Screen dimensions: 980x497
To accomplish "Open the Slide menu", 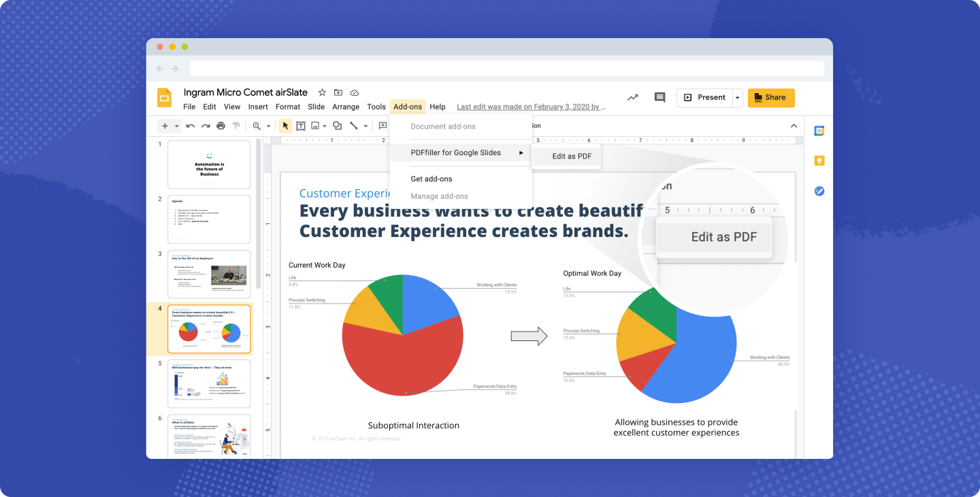I will [316, 107].
